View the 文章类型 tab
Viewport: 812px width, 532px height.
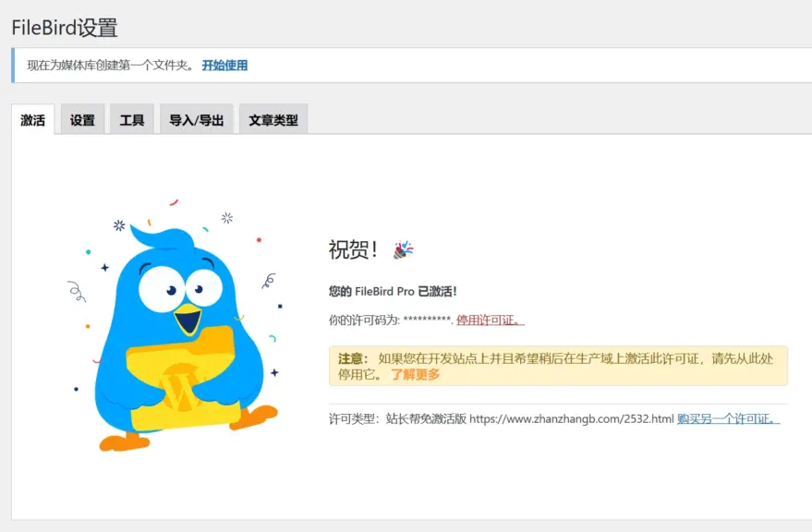[273, 119]
